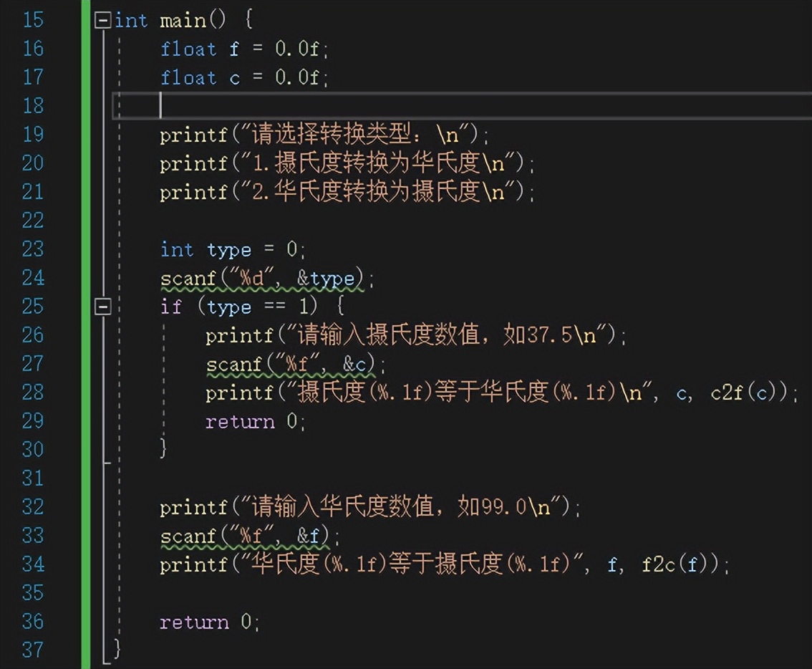Click the "1.摄氏度转换为华氏度" string
Screen dimensions: 812x669
(387, 163)
